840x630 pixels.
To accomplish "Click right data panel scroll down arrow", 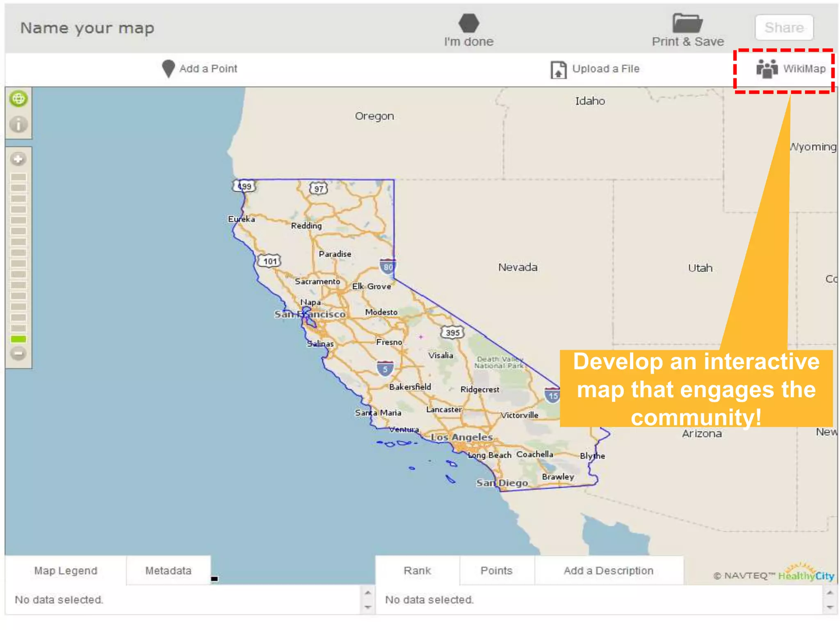I will click(829, 607).
